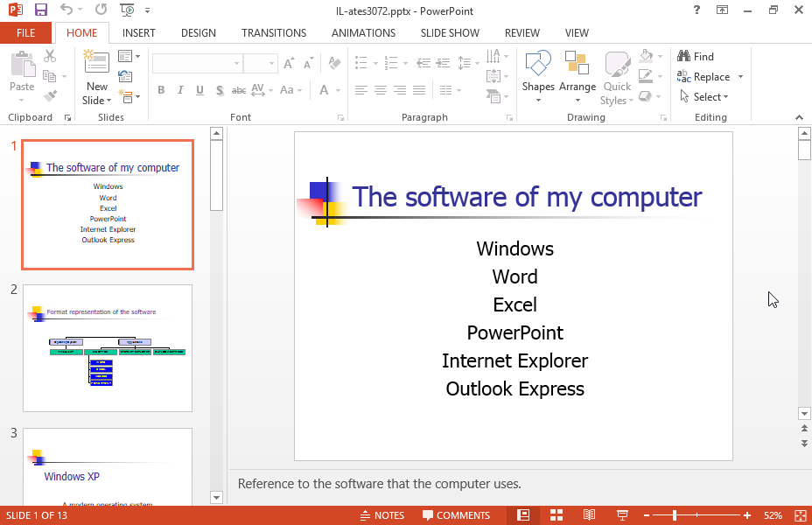Click the PowerPoint Help question mark
The height and width of the screenshot is (525, 812).
(697, 10)
